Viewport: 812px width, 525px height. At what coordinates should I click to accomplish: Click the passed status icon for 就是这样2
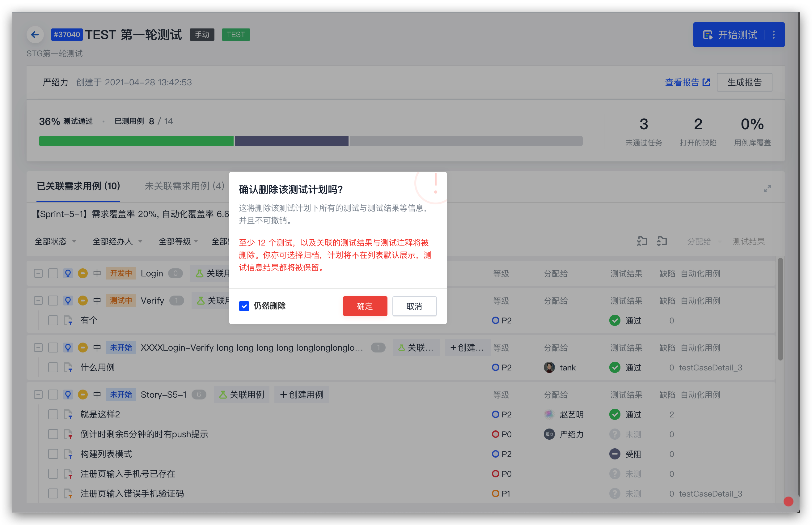click(615, 415)
